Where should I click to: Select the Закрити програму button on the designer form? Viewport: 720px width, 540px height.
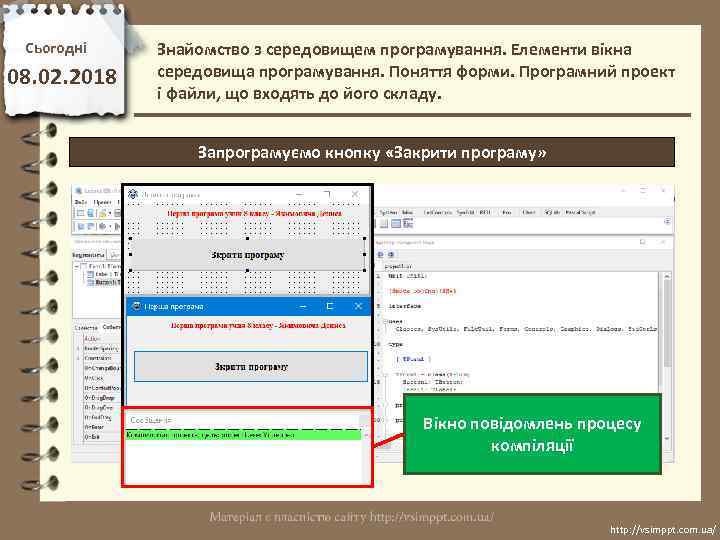tap(248, 254)
